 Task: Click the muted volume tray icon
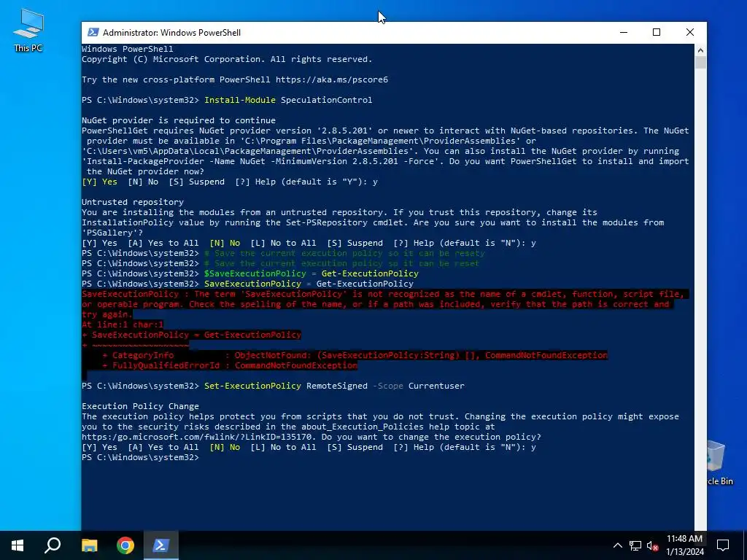tap(653, 545)
